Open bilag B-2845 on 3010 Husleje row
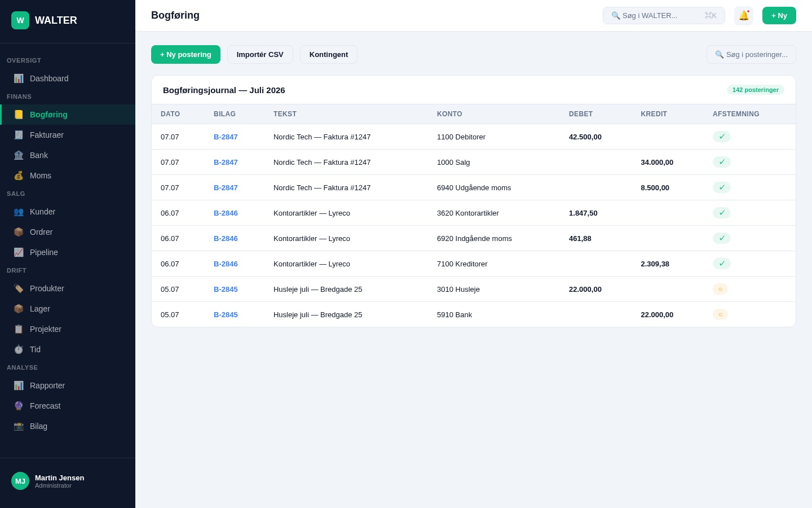The image size is (812, 508). (226, 289)
